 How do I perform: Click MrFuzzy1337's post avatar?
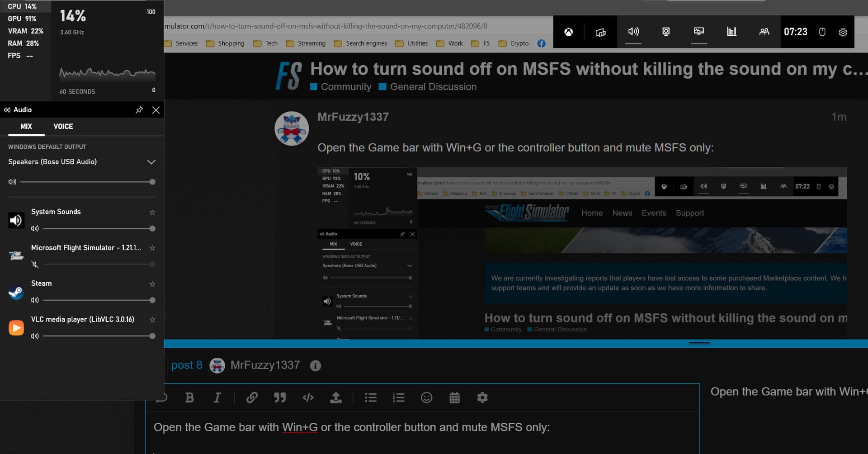(x=292, y=128)
